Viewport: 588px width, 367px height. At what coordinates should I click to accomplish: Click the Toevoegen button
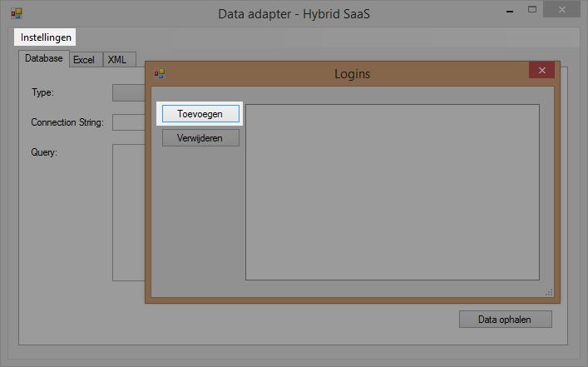pyautogui.click(x=200, y=113)
